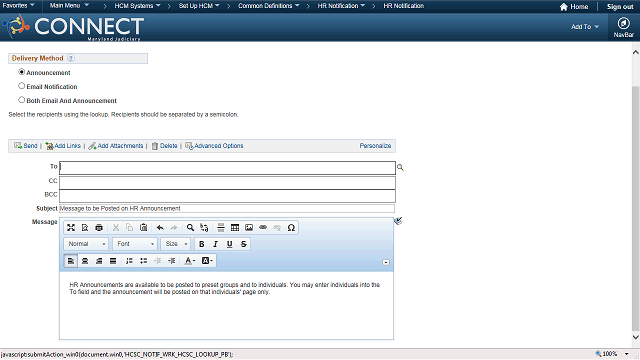
Task: Insert a hyperlink with the Link icon
Action: (263, 228)
